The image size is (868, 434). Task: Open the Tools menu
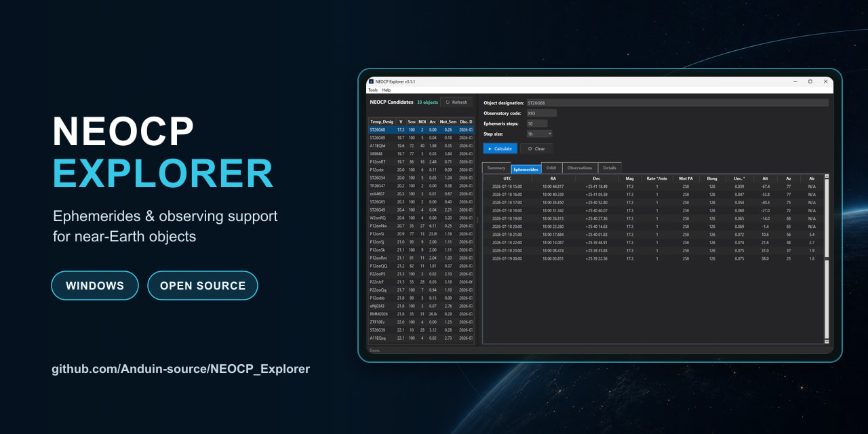[x=372, y=90]
